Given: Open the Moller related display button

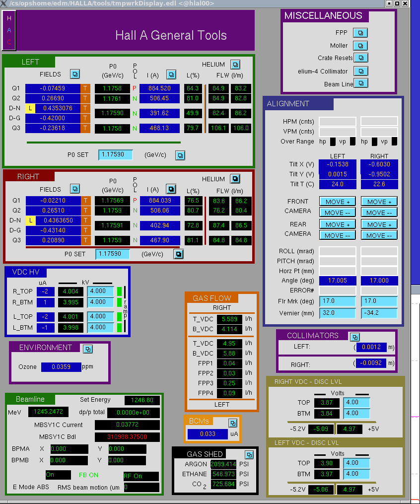Looking at the screenshot, I should click(x=360, y=46).
